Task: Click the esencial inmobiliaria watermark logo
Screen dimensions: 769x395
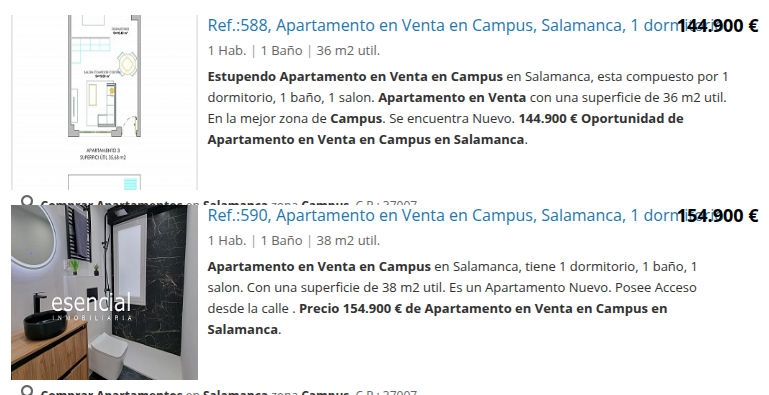Action: [x=92, y=307]
